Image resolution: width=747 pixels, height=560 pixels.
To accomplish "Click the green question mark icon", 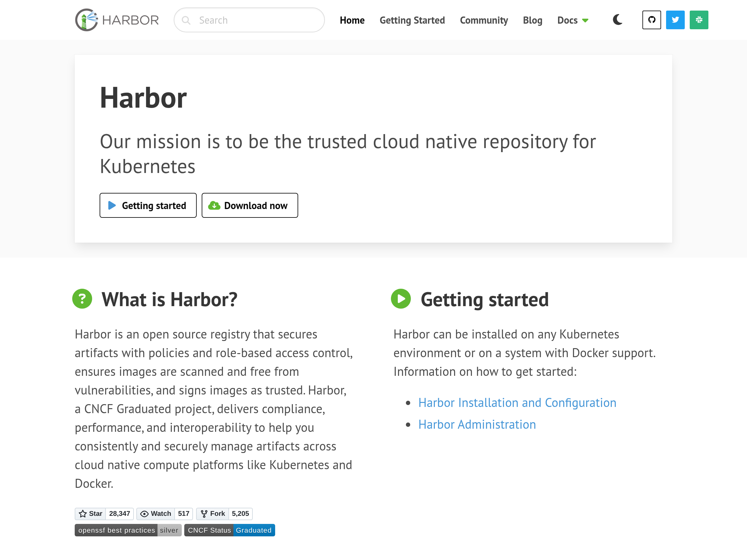I will (x=82, y=299).
